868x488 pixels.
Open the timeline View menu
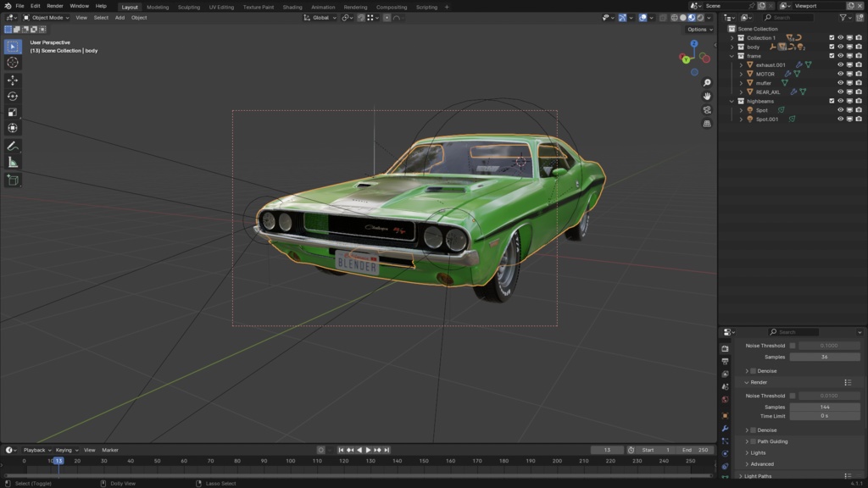(x=89, y=451)
